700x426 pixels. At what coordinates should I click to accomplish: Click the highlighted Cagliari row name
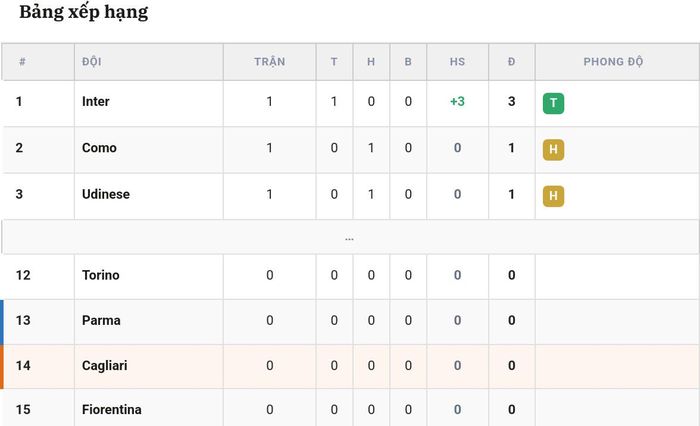pyautogui.click(x=104, y=366)
